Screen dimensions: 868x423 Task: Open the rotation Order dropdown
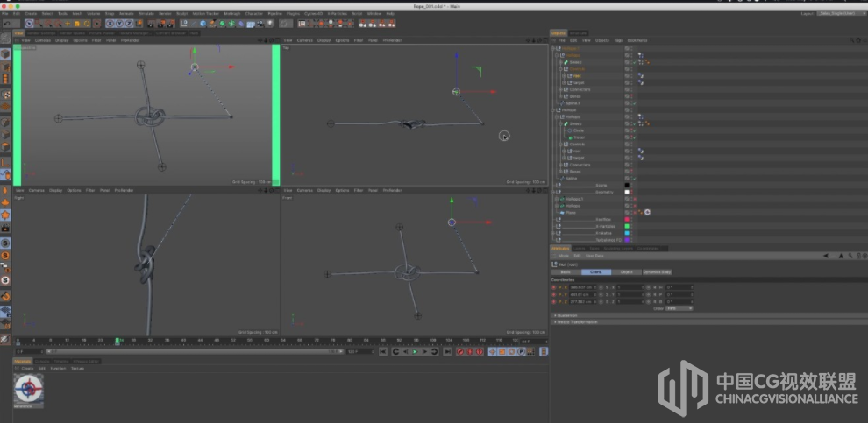(x=679, y=308)
